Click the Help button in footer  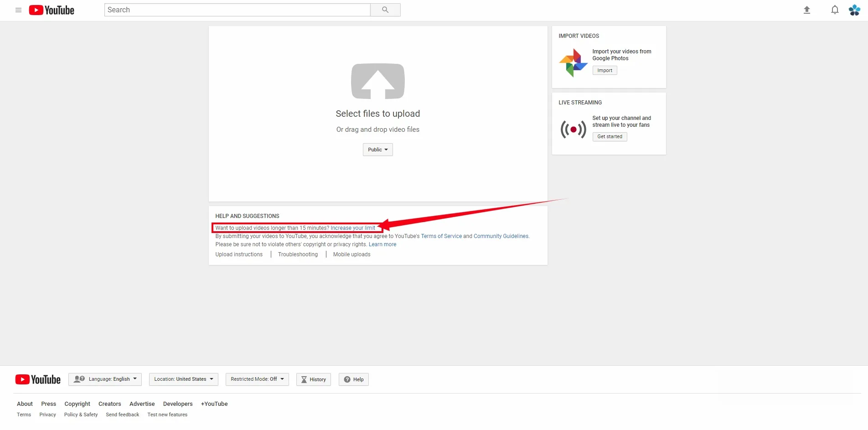tap(354, 379)
